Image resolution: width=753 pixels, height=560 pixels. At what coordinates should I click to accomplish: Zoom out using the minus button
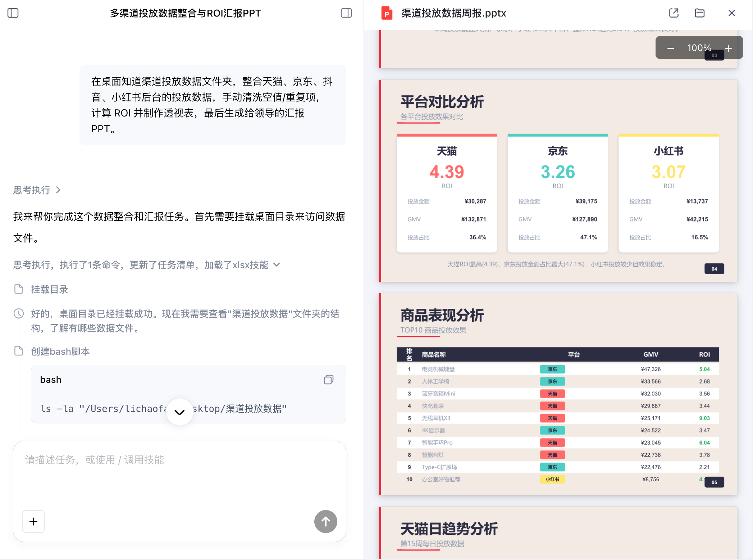coord(670,48)
